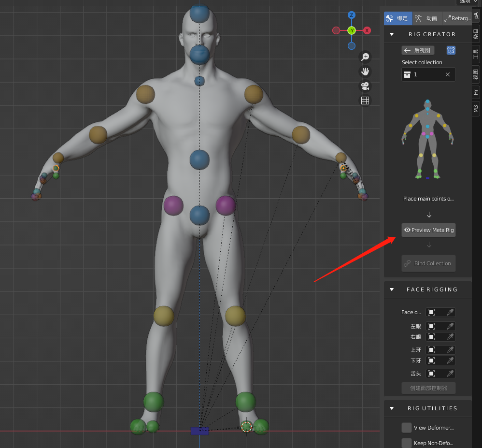Click the unlabeled red negative X gizmo handle
The height and width of the screenshot is (448, 482).
(x=336, y=30)
